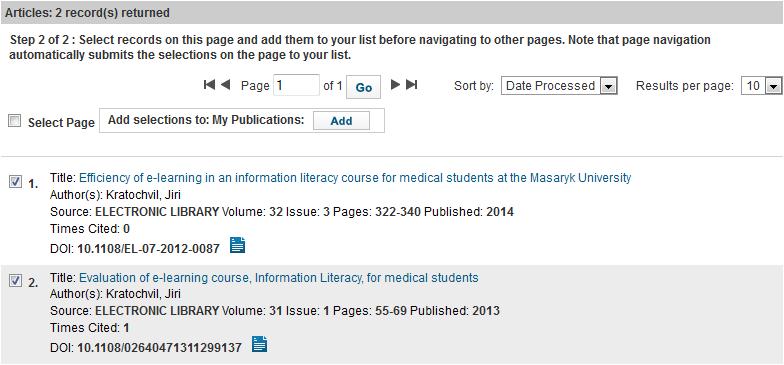
Task: Go to first page arrow icon
Action: coord(209,85)
